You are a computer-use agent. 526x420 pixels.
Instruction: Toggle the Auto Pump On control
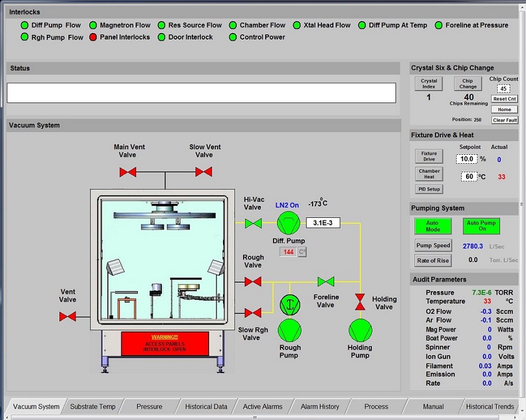tap(480, 226)
